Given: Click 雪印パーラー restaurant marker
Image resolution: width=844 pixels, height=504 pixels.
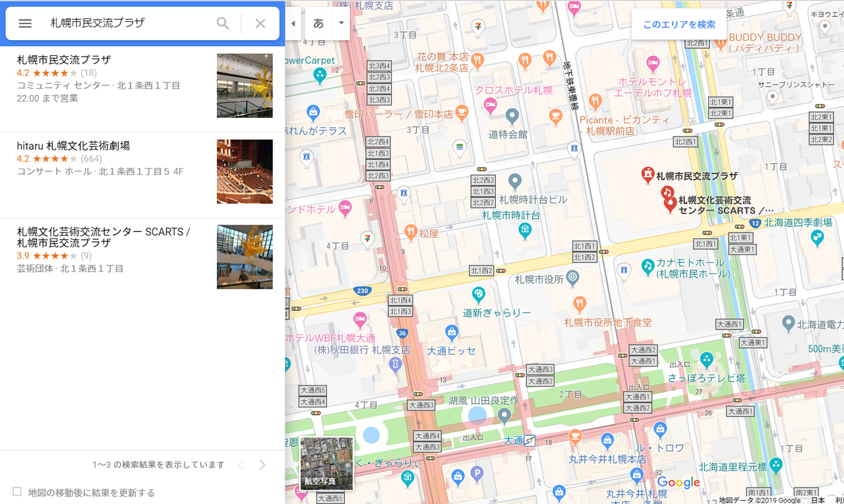Looking at the screenshot, I should pos(462,111).
